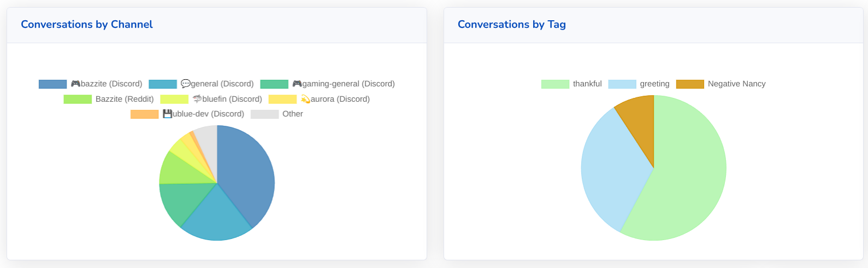Image resolution: width=868 pixels, height=268 pixels.
Task: Click the Conversations by Tag heading
Action: [x=511, y=24]
